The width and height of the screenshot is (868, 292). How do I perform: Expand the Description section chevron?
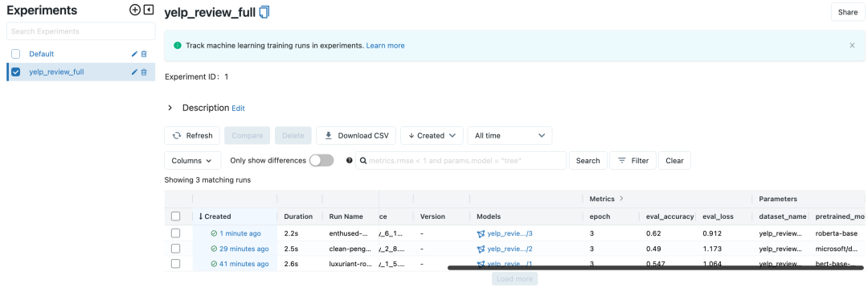point(170,108)
